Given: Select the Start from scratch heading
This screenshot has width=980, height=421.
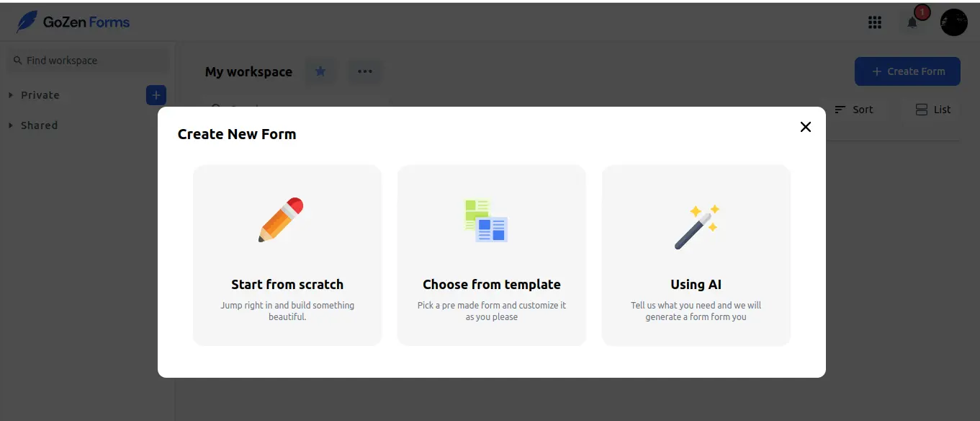Looking at the screenshot, I should (x=287, y=284).
